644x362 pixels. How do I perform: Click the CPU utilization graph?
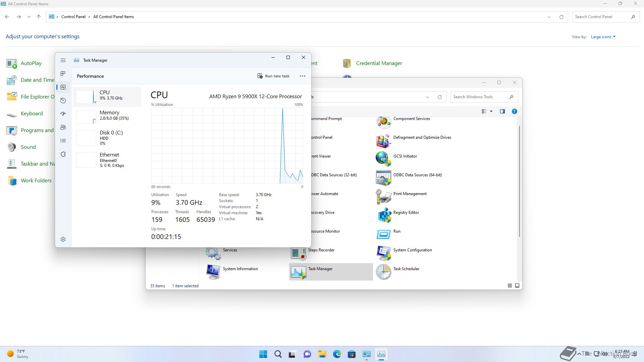point(227,145)
